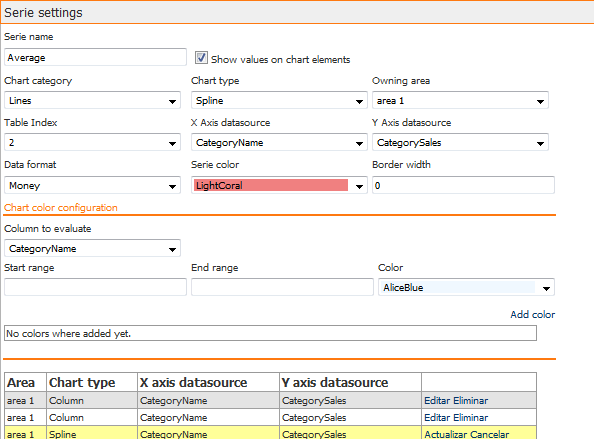
Task: Expand the Owning area dropdown
Action: pos(460,101)
